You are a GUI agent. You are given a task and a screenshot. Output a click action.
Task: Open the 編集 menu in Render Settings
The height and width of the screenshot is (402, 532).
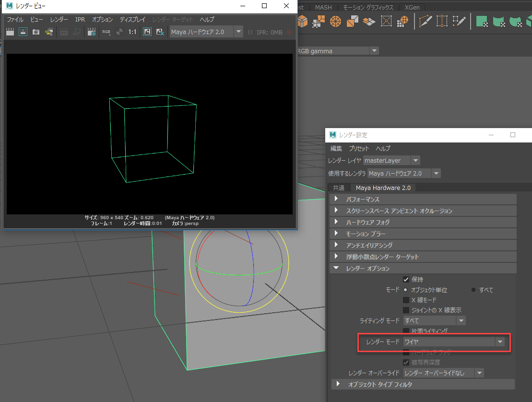tap(336, 149)
